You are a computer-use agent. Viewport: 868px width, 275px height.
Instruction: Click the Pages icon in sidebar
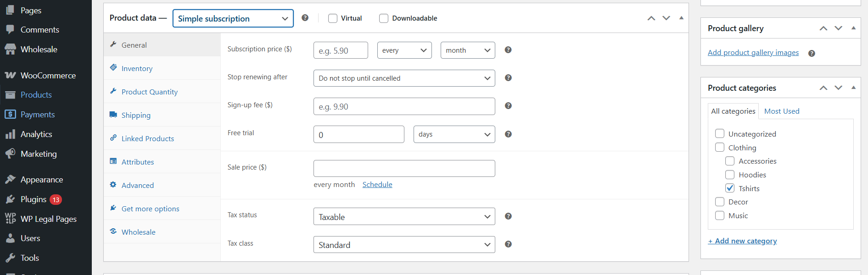coord(10,10)
